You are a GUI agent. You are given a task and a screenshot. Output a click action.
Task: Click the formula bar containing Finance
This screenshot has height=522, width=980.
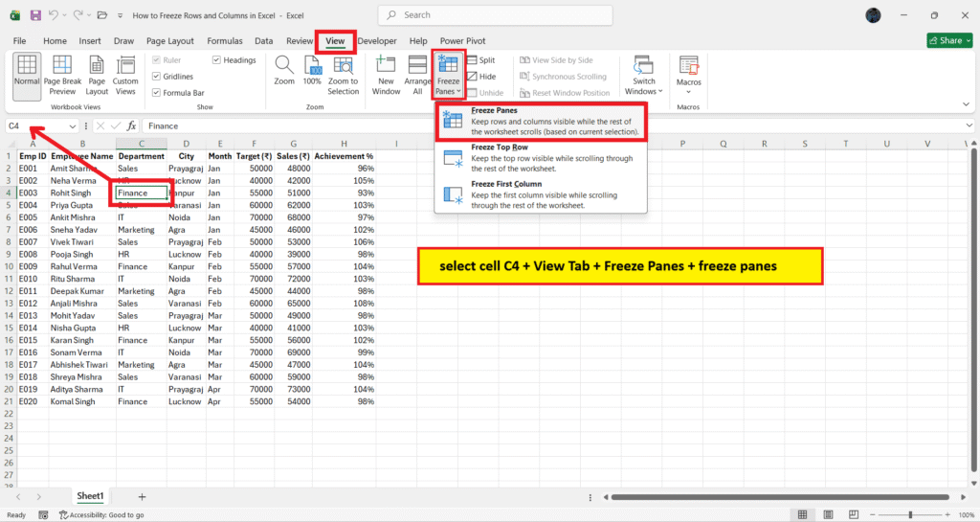(553, 125)
